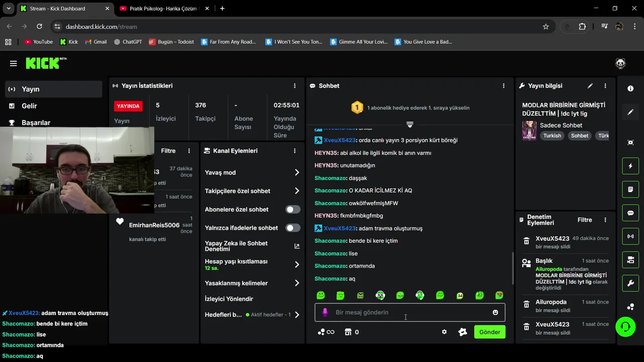Click the info icon in the right sidebar

(x=630, y=88)
